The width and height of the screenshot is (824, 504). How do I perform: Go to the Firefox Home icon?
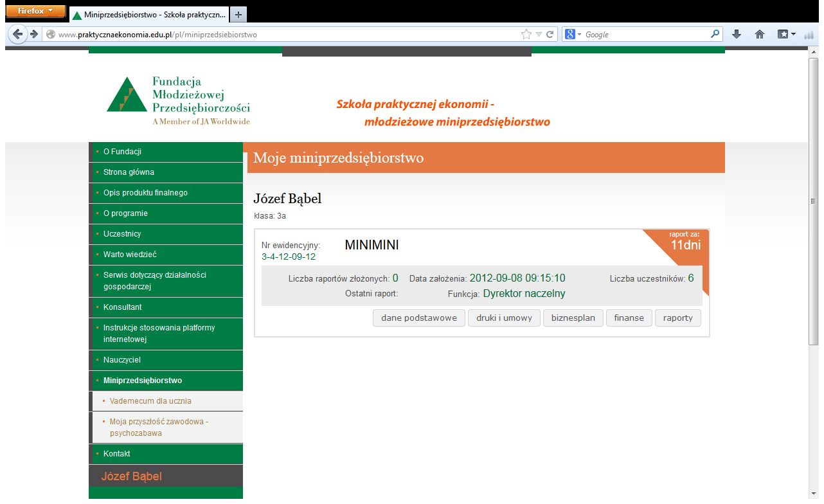click(x=760, y=35)
